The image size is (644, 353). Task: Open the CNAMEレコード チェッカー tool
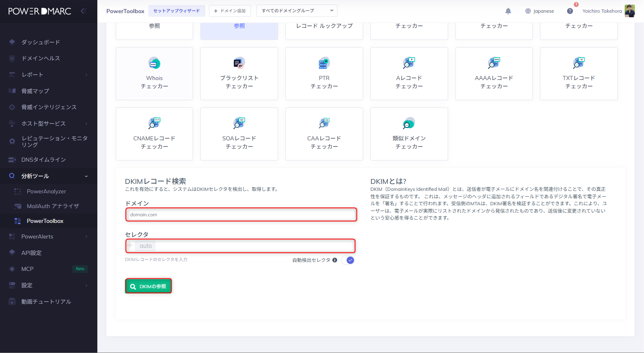tap(154, 134)
